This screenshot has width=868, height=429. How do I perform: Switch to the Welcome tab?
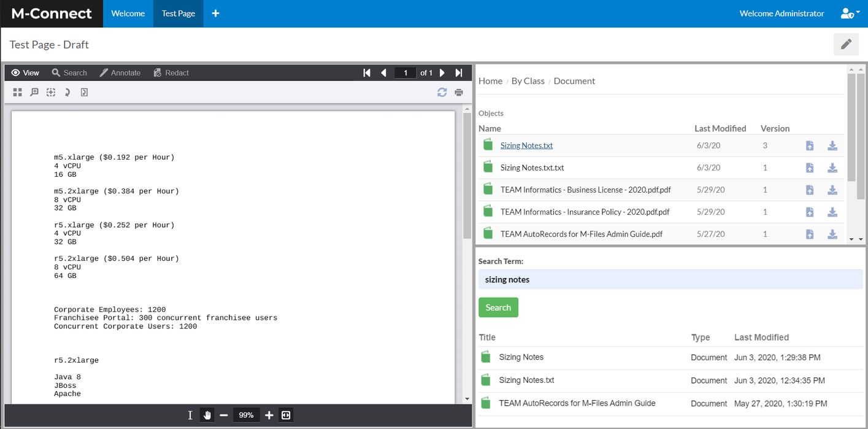click(128, 14)
